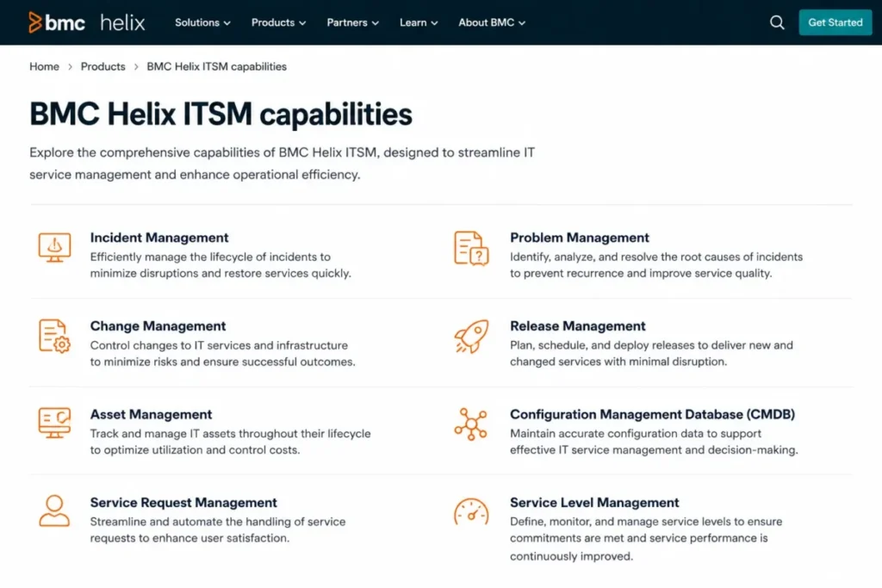
Task: Click the Service Level Management gauge icon
Action: [x=471, y=511]
